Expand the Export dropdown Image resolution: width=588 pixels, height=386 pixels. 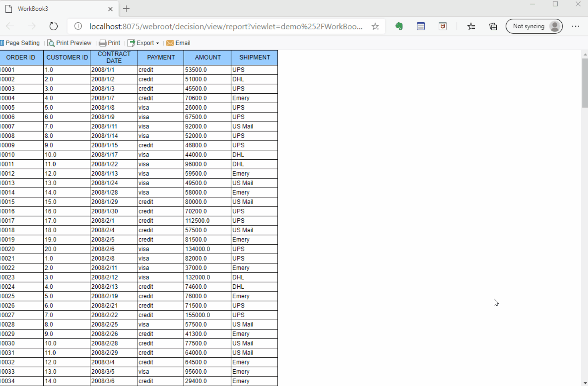coord(143,43)
